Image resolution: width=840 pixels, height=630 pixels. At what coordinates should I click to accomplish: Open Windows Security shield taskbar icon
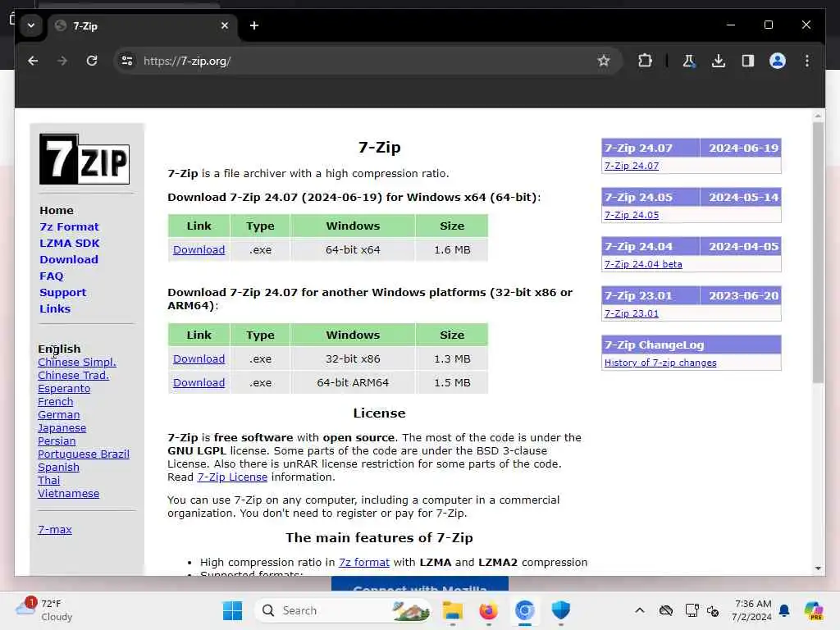pos(560,610)
